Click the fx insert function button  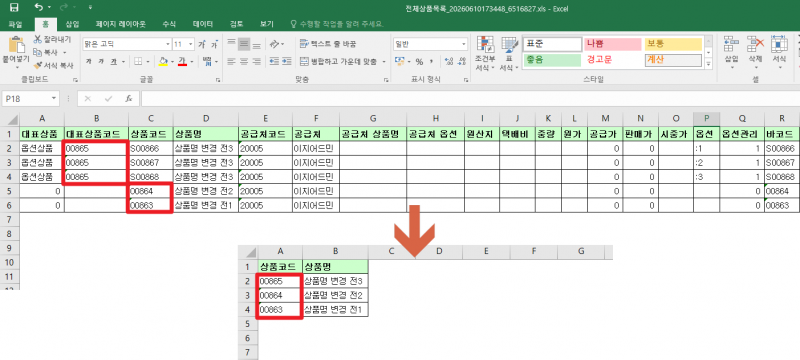(129, 98)
